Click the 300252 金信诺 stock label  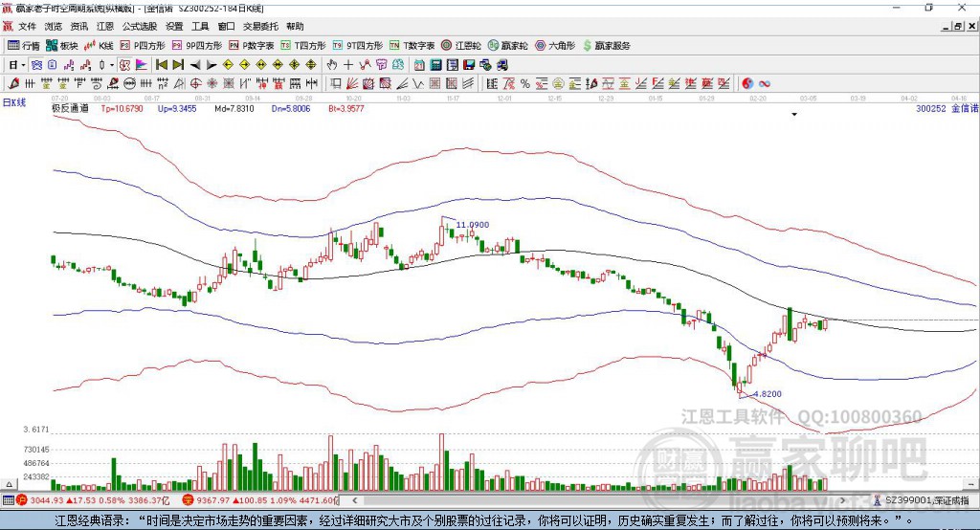pos(947,108)
